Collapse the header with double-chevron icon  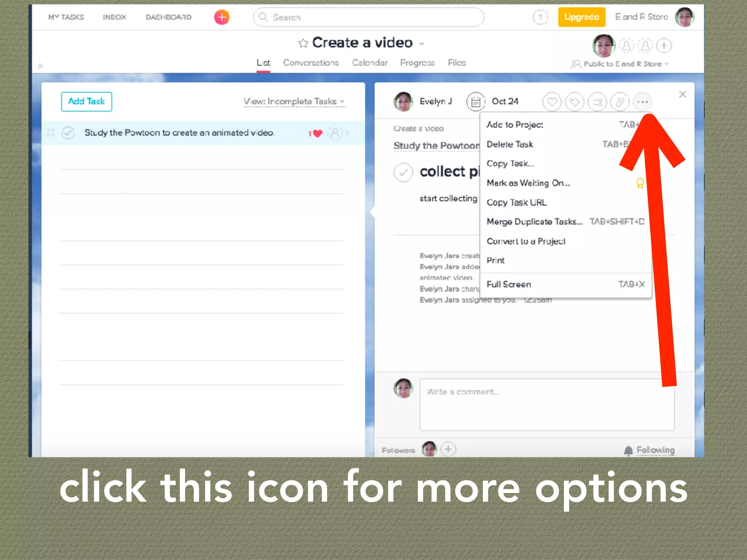point(40,66)
